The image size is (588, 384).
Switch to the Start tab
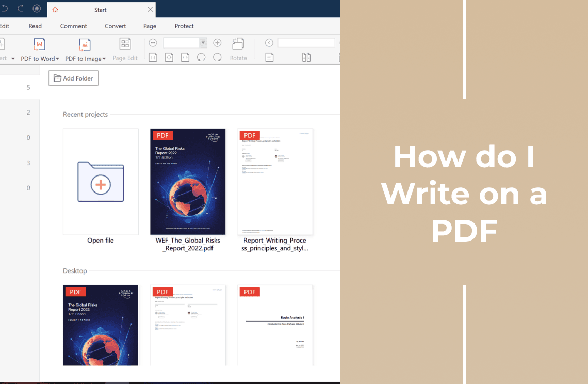[x=101, y=10]
